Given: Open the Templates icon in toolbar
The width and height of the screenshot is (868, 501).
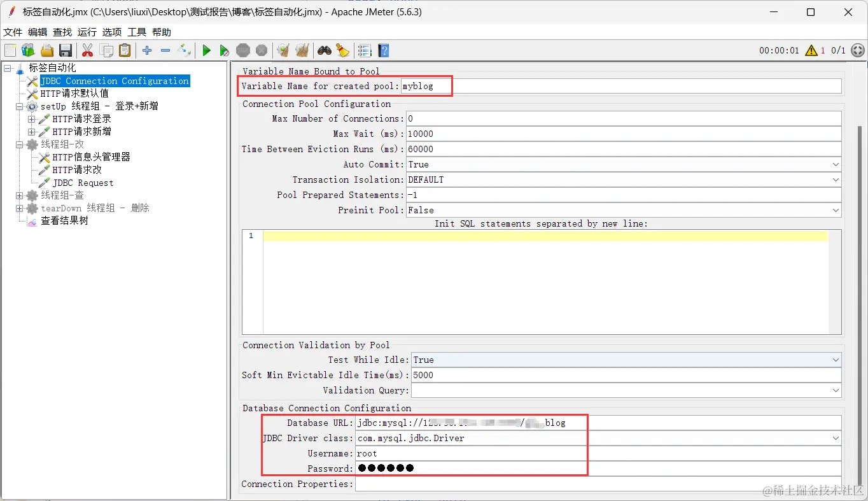Looking at the screenshot, I should (x=28, y=50).
